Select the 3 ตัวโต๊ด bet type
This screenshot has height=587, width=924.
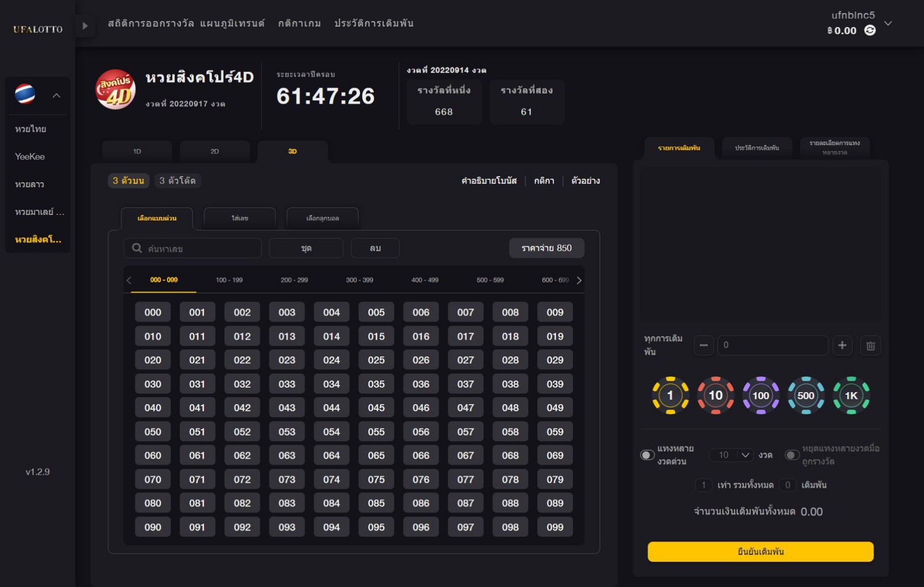(177, 181)
